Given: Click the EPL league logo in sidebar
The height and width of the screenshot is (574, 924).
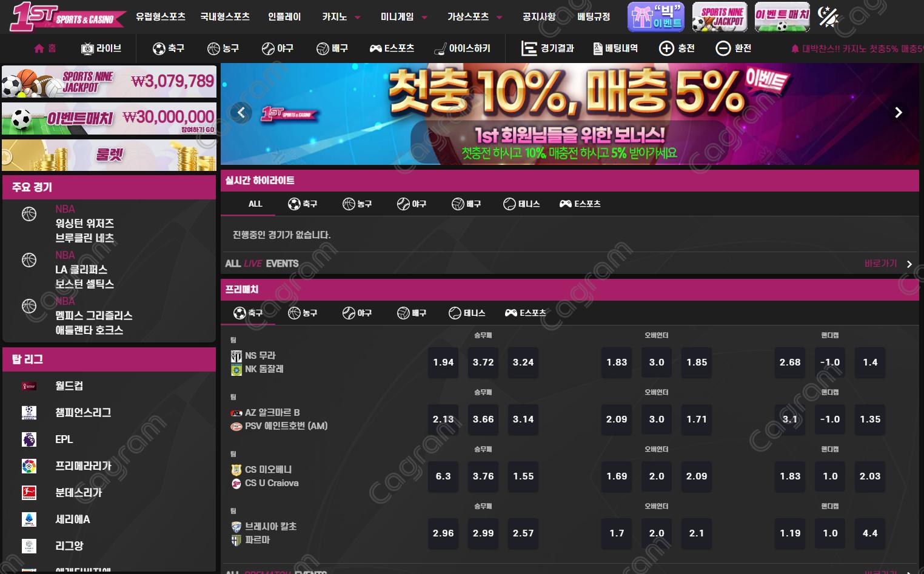Looking at the screenshot, I should [x=29, y=439].
